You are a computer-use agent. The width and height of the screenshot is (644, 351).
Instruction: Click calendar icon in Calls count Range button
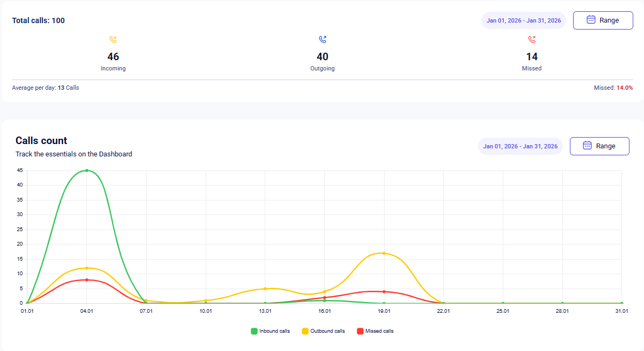coord(587,146)
